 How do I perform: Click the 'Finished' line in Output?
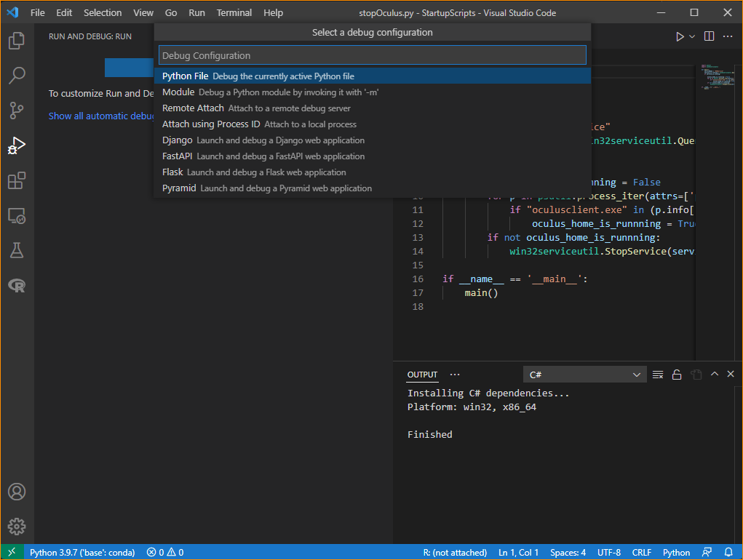click(430, 435)
